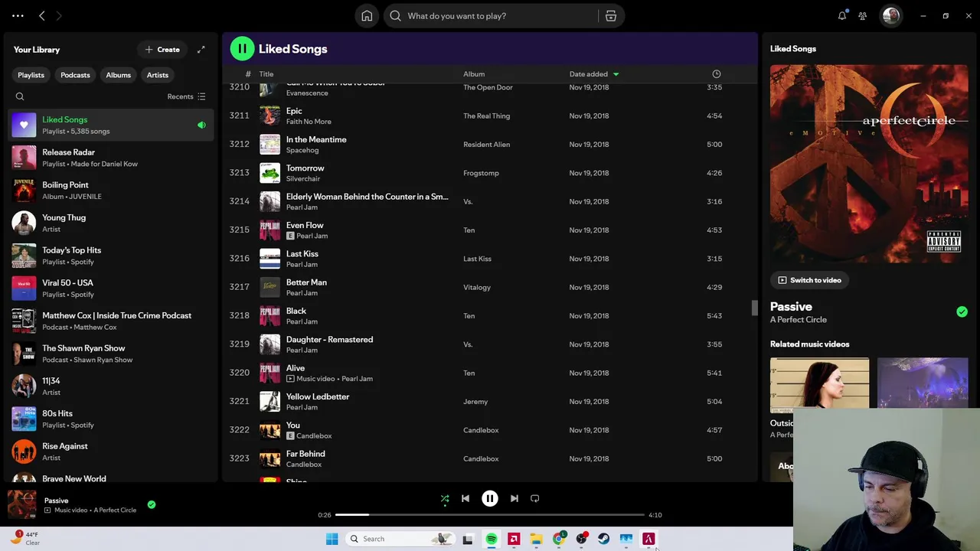Open The Shawn Ryan Show podcast

[x=110, y=354]
